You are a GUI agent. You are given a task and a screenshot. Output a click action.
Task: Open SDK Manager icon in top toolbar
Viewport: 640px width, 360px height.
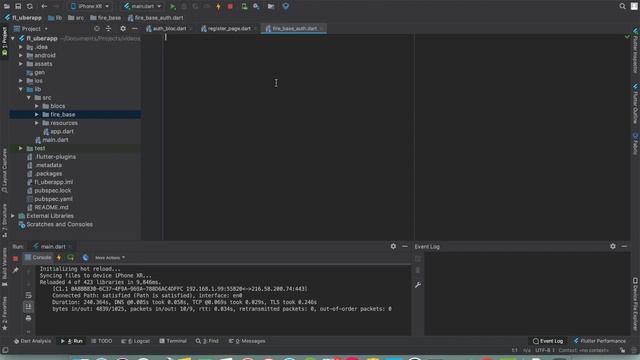256,7
